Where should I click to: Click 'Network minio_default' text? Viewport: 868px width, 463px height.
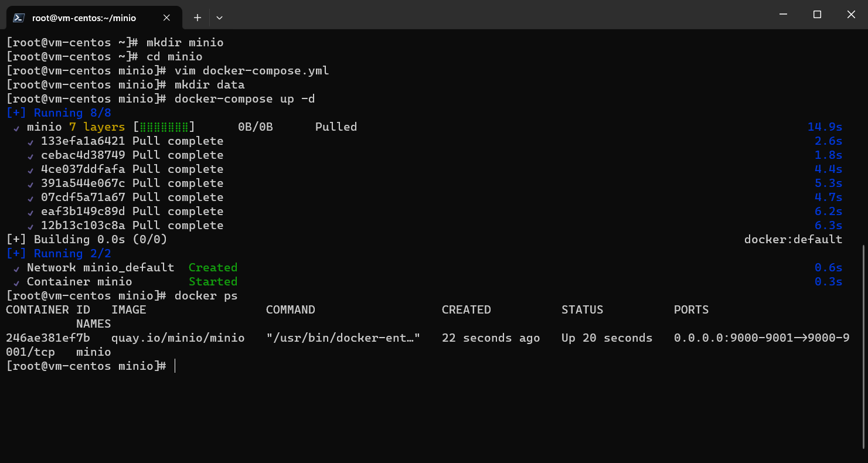point(101,268)
